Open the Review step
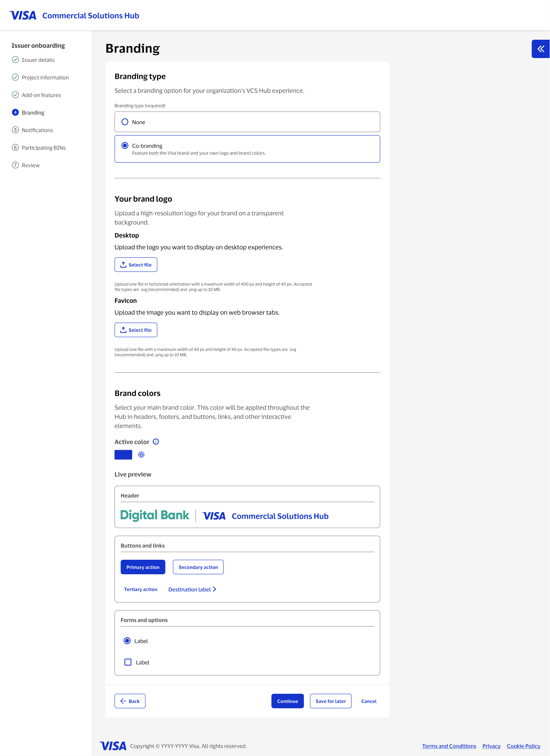 point(31,165)
